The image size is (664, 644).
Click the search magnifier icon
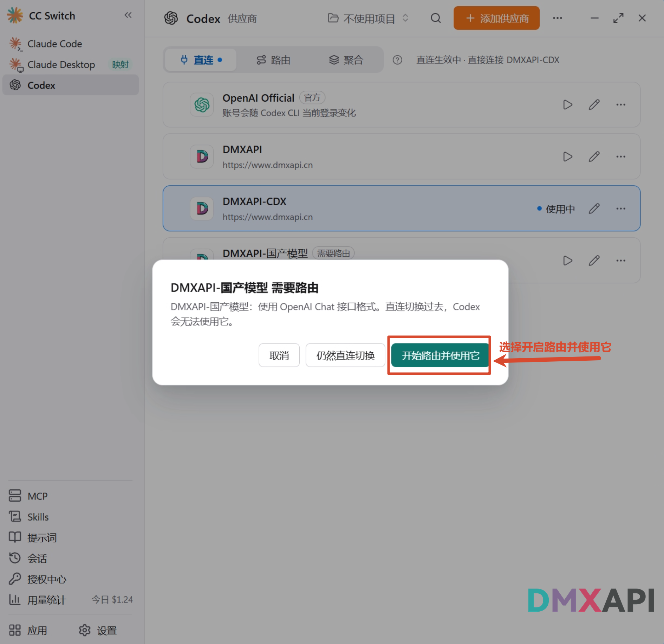(x=436, y=18)
